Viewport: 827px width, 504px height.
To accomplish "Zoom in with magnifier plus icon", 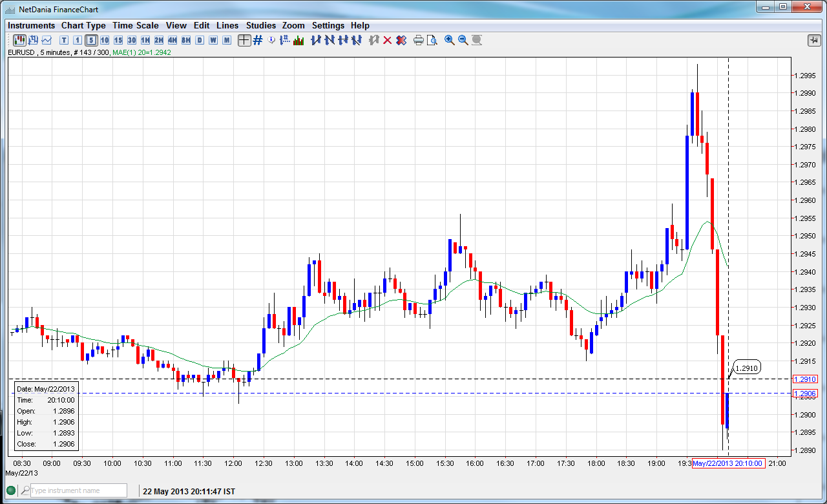I will (x=449, y=40).
